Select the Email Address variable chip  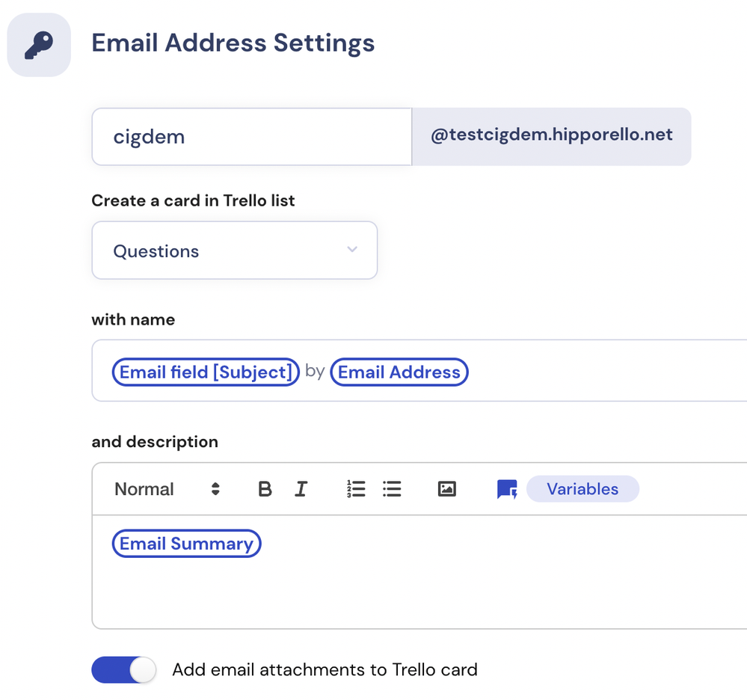(399, 372)
